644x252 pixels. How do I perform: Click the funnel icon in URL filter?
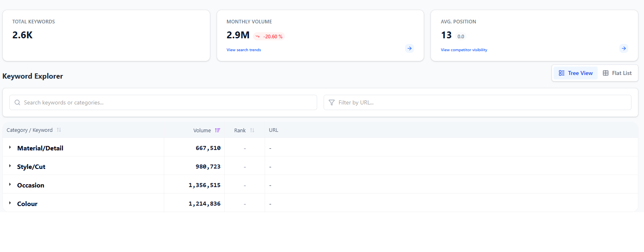coord(332,102)
